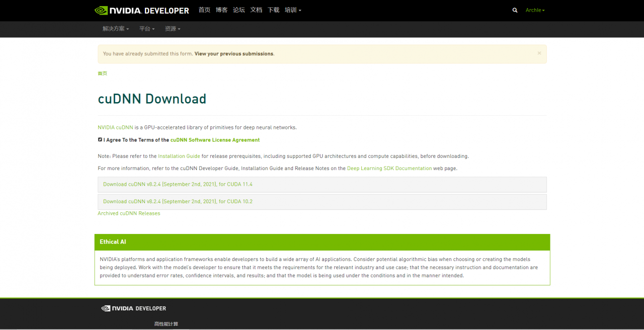Open the Installation Guide link

179,156
